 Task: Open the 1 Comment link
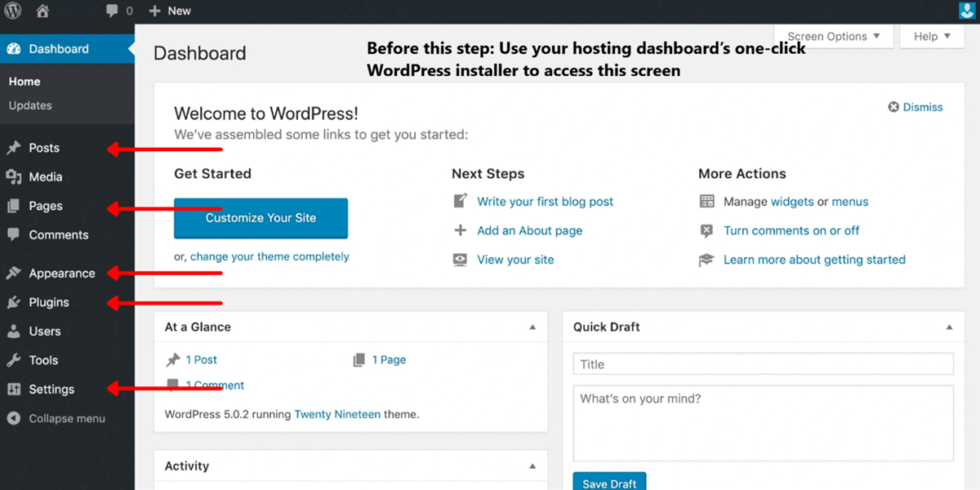coord(215,385)
